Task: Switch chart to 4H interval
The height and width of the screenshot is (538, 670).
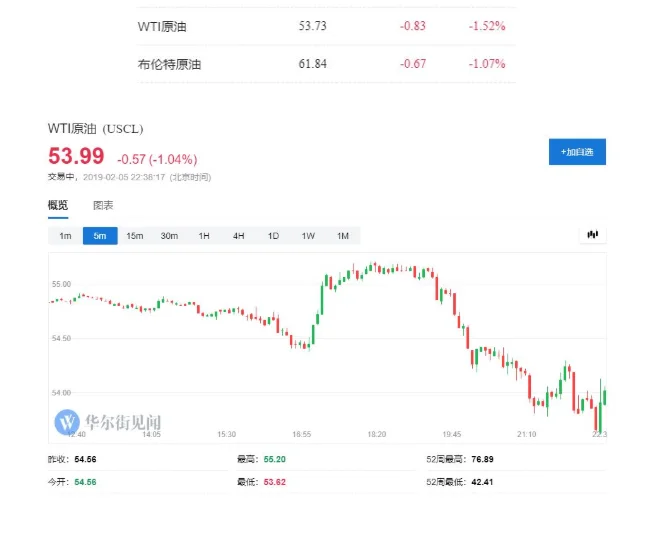Action: tap(238, 236)
